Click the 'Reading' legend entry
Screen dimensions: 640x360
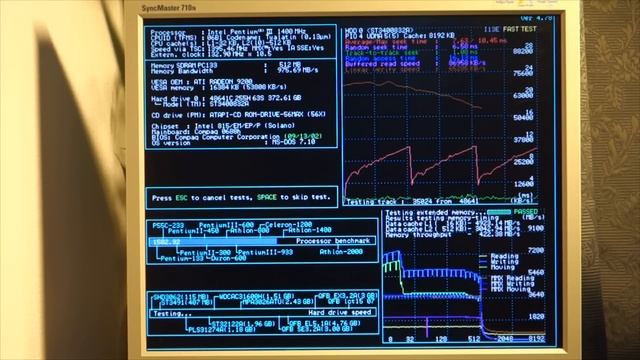click(x=504, y=256)
